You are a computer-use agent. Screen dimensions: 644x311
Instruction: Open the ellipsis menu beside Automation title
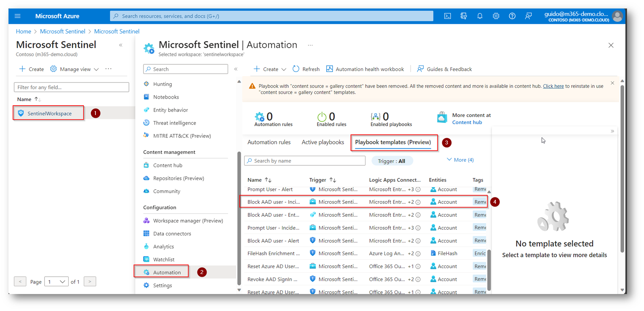(310, 45)
